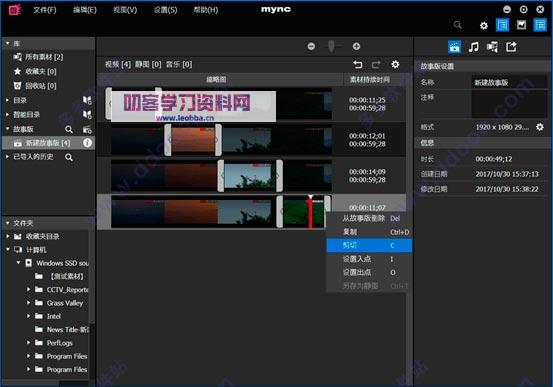
Task: Open the 编辑(E) menu
Action: coord(85,10)
